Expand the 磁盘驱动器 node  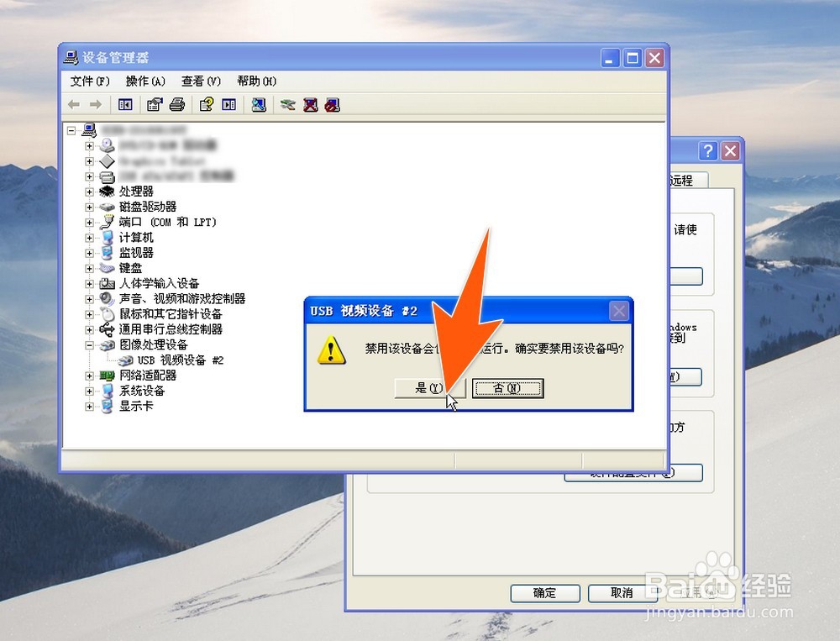[90, 207]
